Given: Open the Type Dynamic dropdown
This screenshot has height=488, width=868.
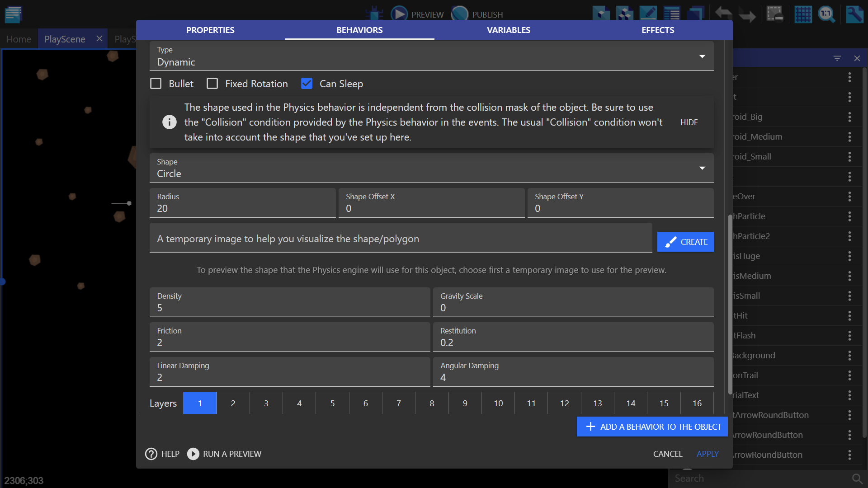Looking at the screenshot, I should [x=431, y=56].
